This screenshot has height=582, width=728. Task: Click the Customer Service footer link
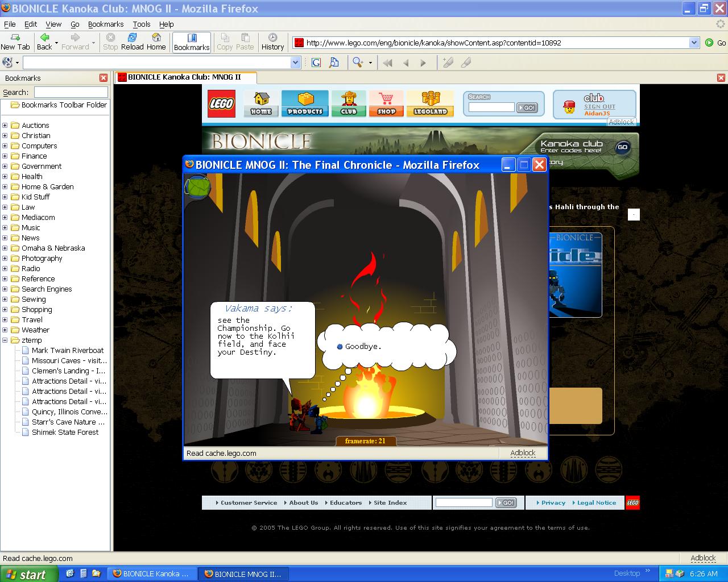click(246, 502)
